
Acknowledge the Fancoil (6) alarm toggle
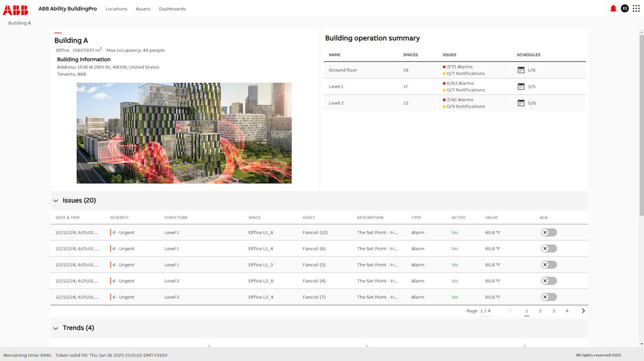(548, 248)
